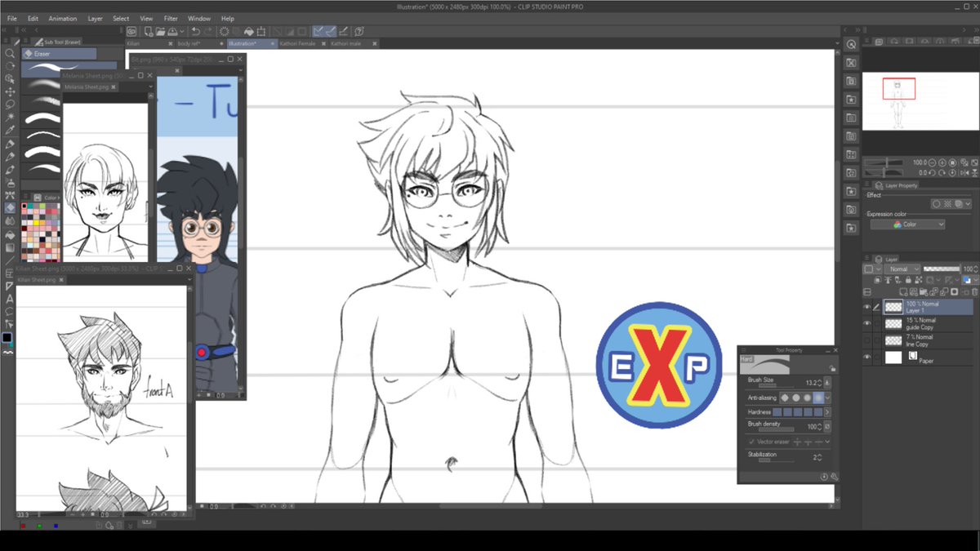Click the Redo arrow in command bar
This screenshot has width=980, height=551.
coord(208,31)
